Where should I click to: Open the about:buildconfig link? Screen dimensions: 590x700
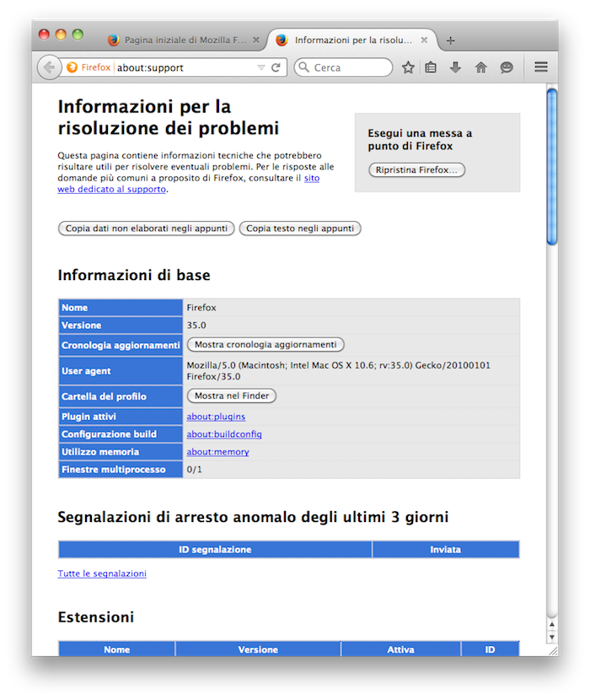224,434
